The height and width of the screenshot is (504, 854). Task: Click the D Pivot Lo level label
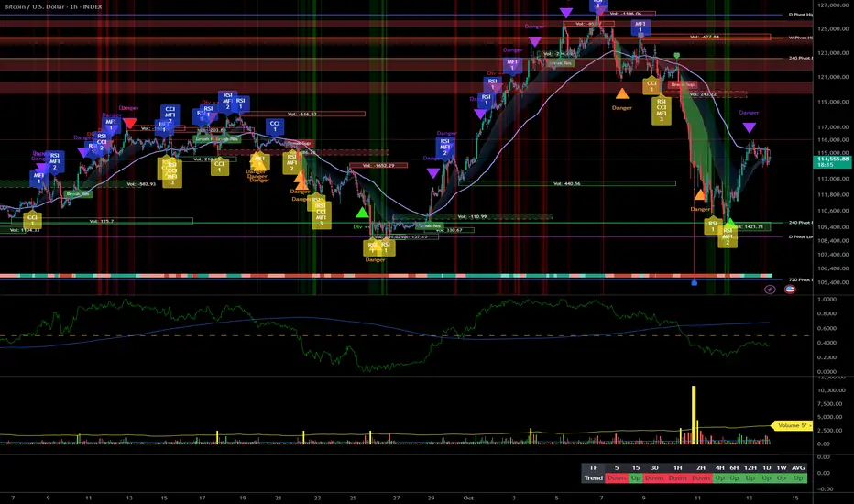click(x=800, y=236)
